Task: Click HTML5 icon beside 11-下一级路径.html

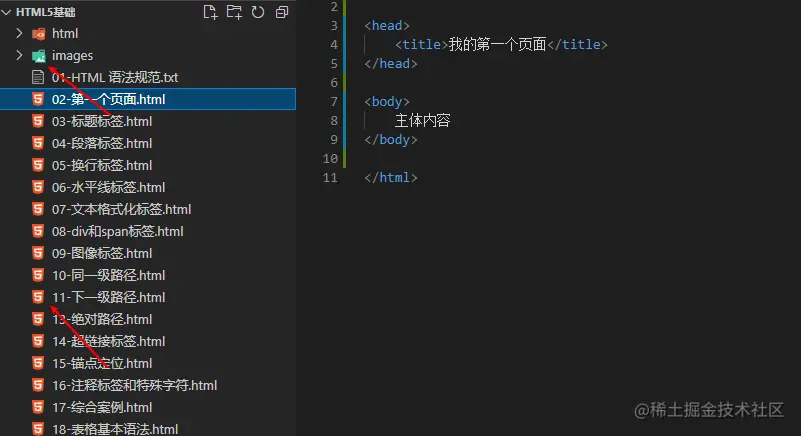Action: click(38, 297)
